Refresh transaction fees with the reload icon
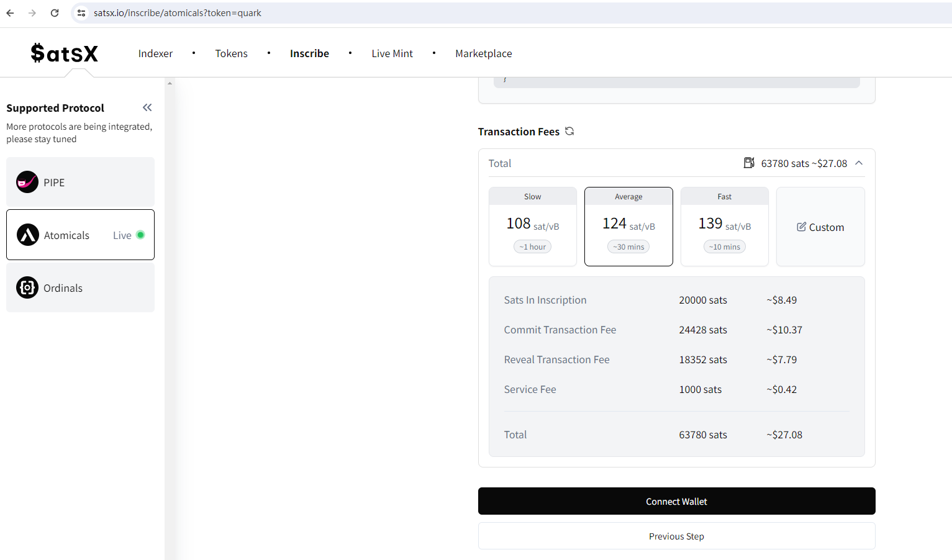 click(569, 131)
